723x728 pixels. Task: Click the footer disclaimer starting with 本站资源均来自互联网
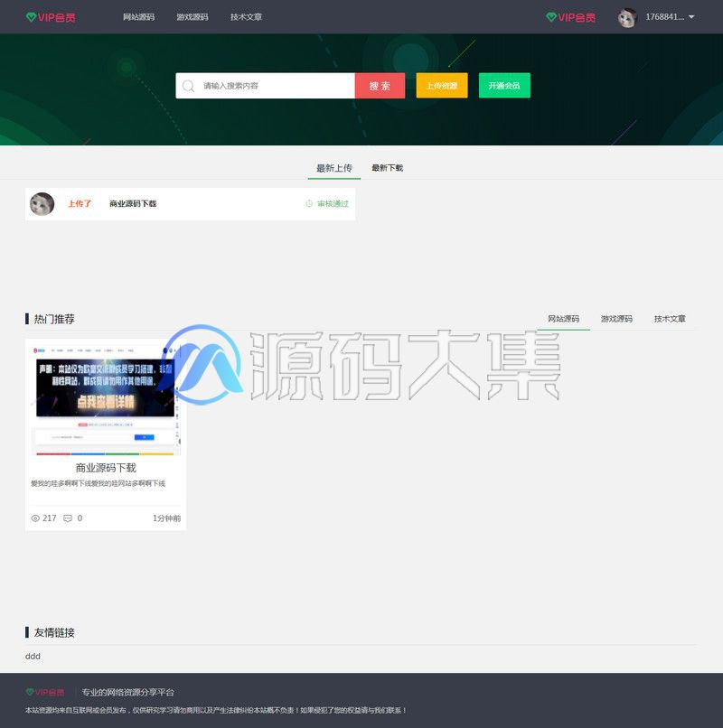216,710
